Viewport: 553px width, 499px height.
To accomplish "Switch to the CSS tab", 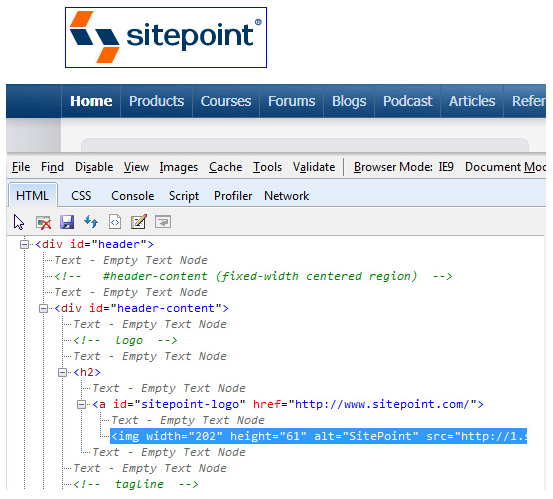I will coord(81,196).
